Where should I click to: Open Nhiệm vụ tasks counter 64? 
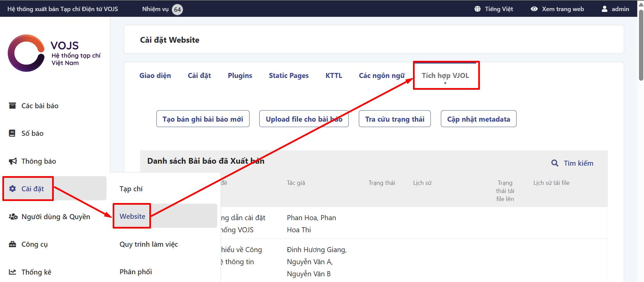[162, 9]
